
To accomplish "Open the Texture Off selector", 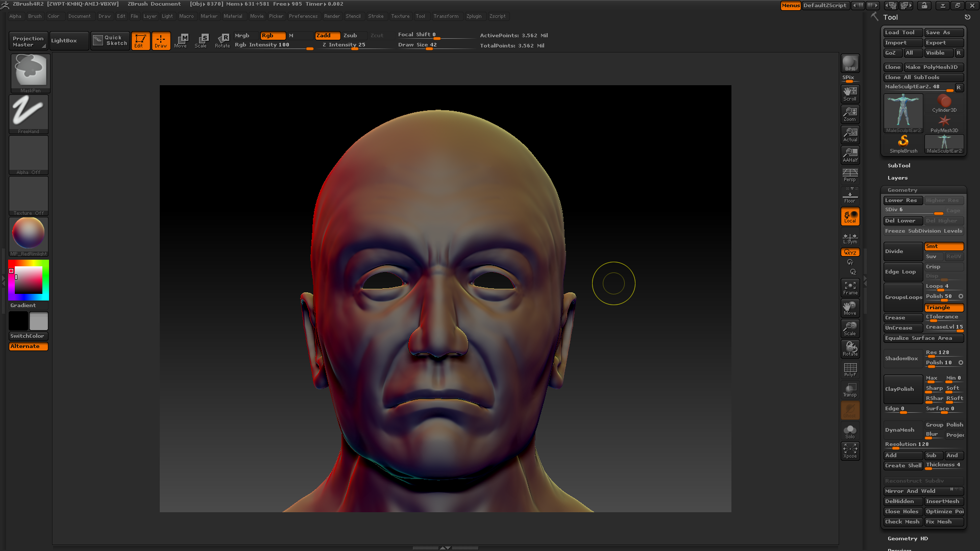I will tap(29, 196).
